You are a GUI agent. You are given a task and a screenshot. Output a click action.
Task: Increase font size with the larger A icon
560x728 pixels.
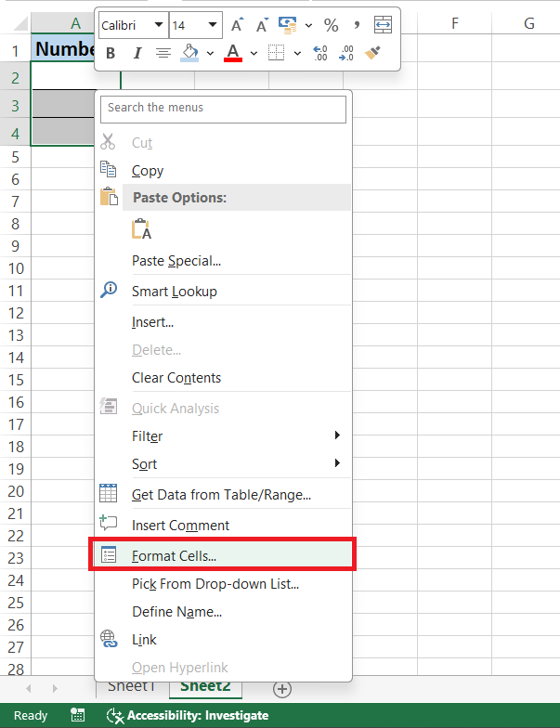tap(237, 24)
